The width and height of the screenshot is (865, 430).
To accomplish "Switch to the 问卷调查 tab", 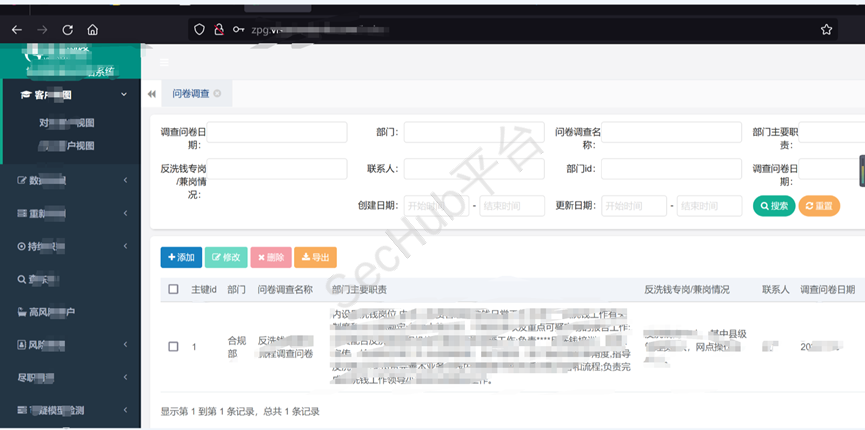I will (190, 94).
